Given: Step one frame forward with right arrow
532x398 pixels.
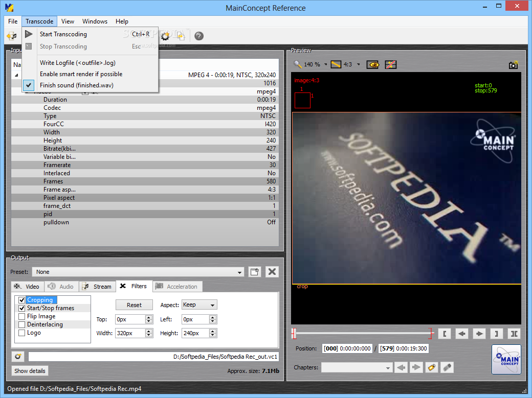Looking at the screenshot, I should 479,334.
